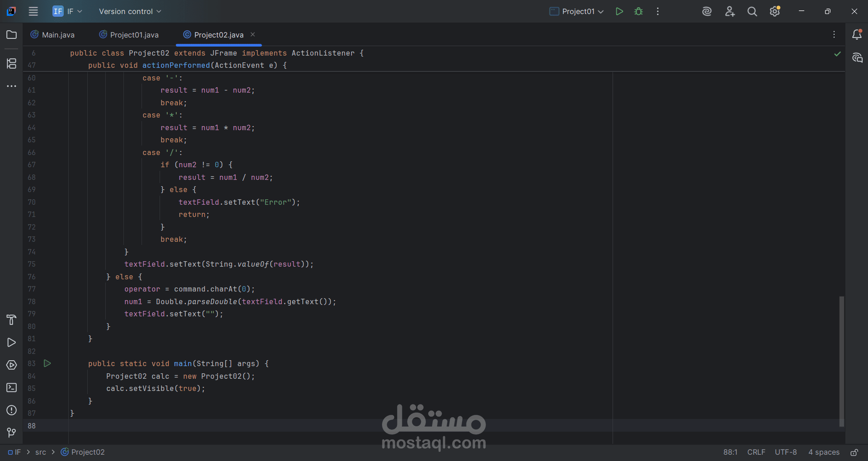
Task: Expand the IF project selector dropdown
Action: click(67, 11)
